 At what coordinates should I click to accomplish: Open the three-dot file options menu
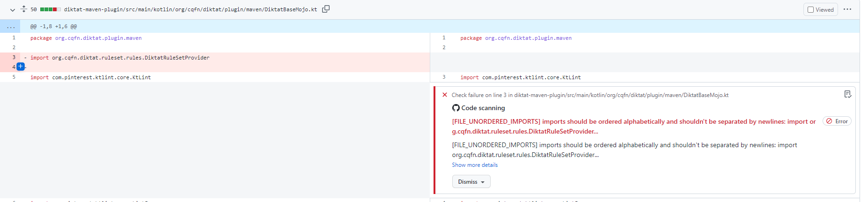coord(847,9)
